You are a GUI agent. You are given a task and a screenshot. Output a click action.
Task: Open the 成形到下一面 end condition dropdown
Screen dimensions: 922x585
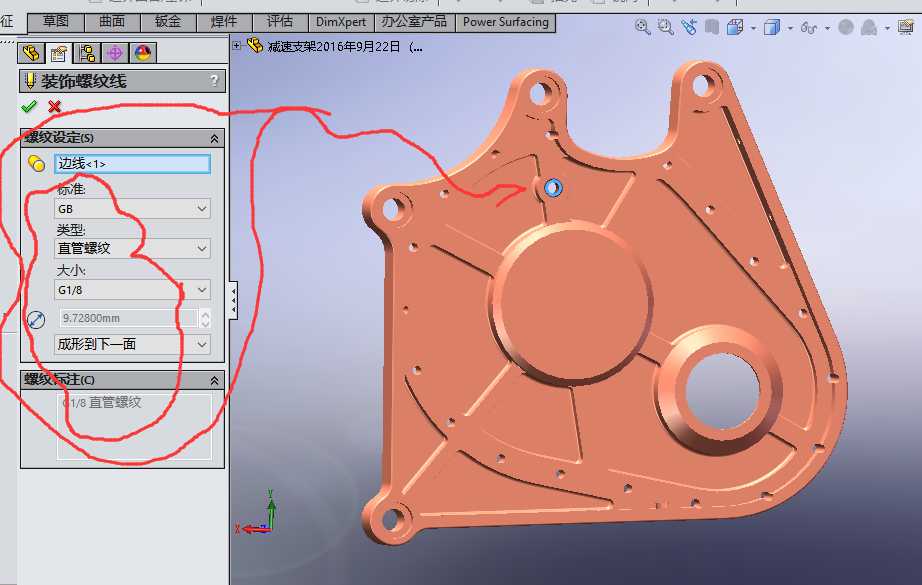[x=132, y=344]
